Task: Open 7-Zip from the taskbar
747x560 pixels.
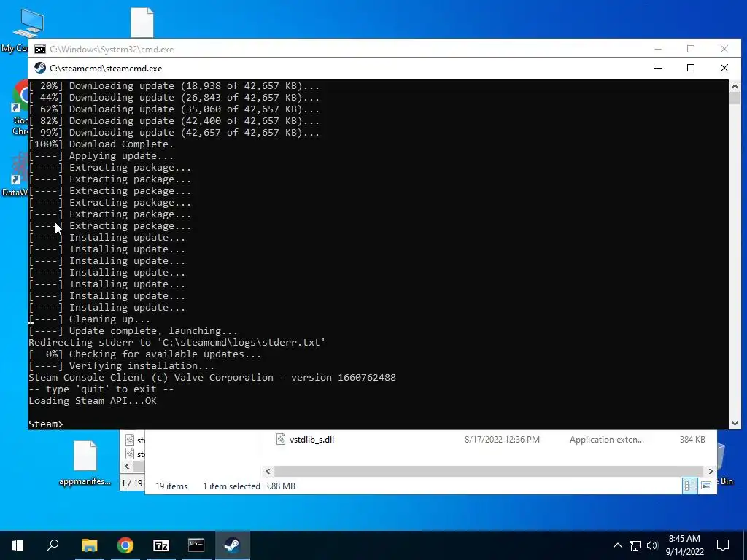Action: pyautogui.click(x=161, y=545)
